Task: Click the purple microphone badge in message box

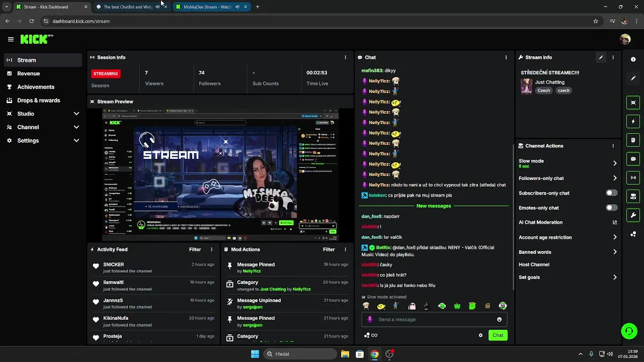Action: tap(370, 319)
